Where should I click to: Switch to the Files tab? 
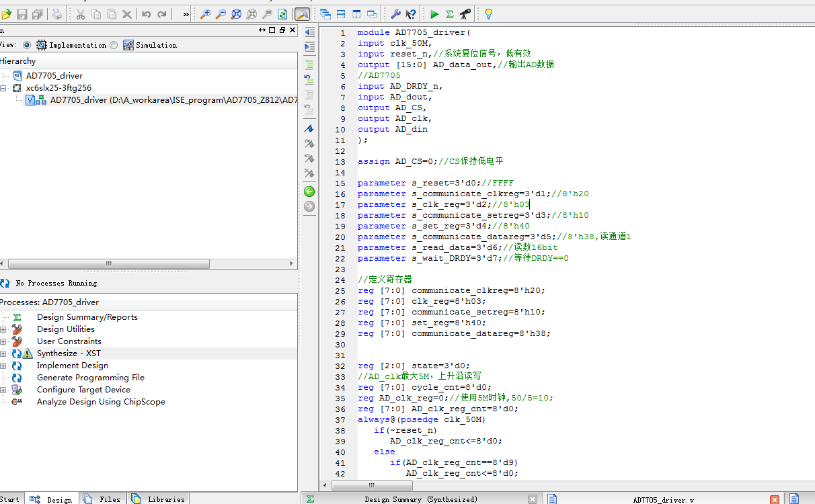104,499
